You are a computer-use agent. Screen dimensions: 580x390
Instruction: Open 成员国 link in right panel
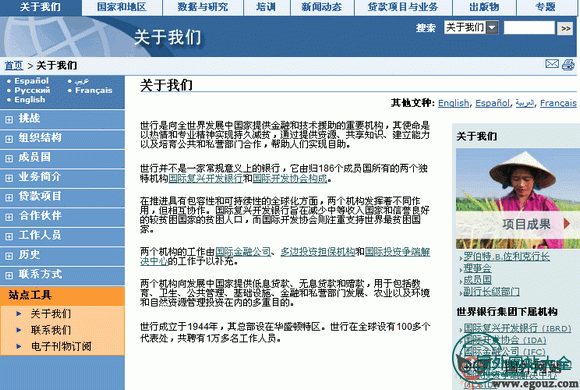[x=477, y=280]
